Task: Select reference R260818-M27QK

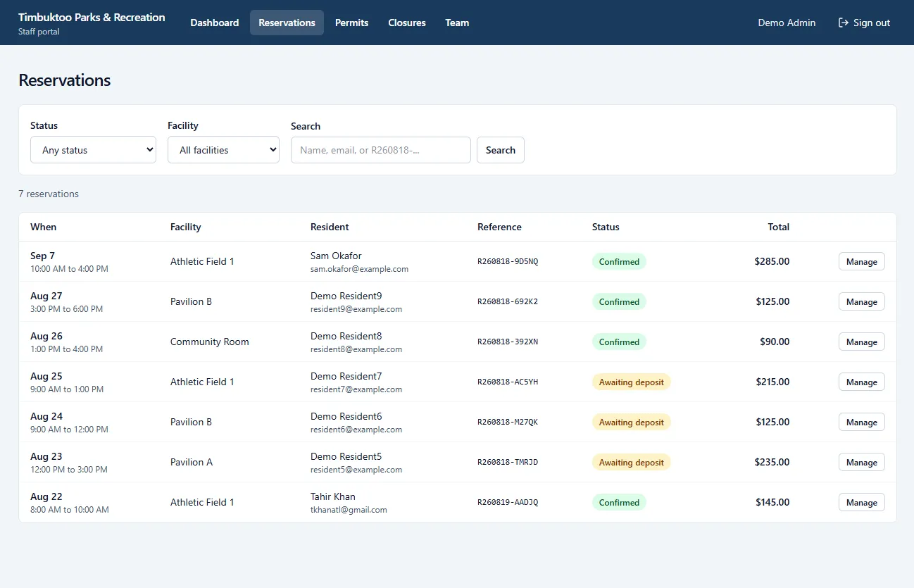Action: (x=508, y=422)
